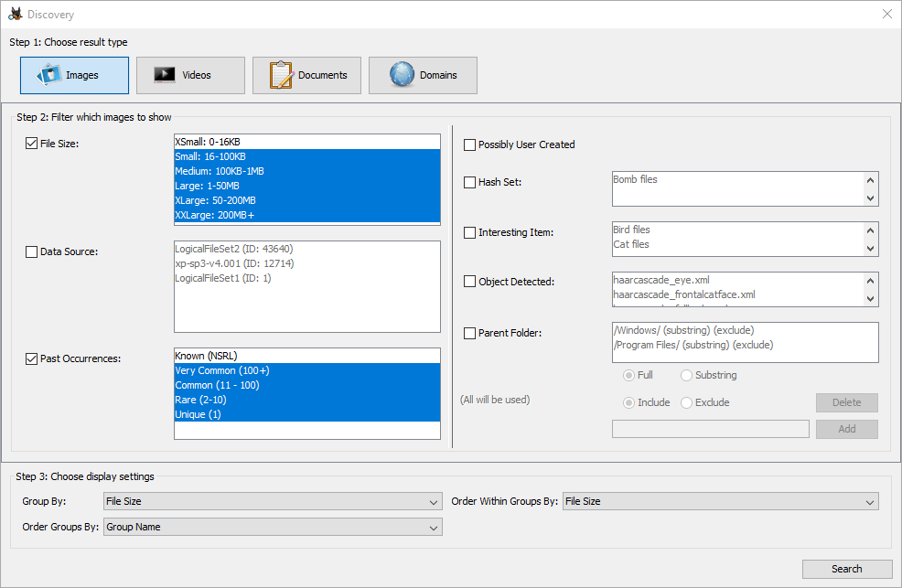Enable the Hash Set filter checkbox
Screen dimensions: 902x588
[x=469, y=182]
